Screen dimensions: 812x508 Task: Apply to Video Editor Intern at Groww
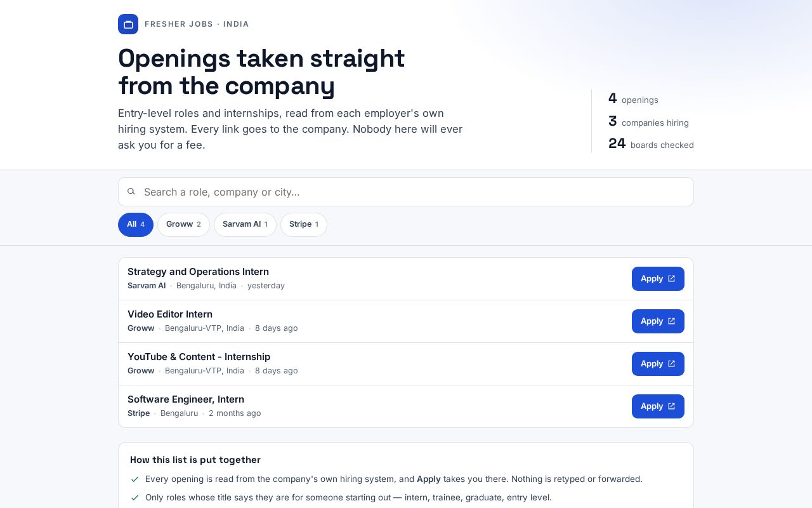[658, 321]
